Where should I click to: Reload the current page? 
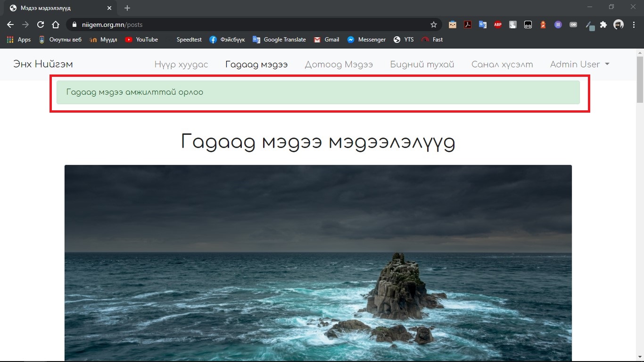(x=41, y=25)
